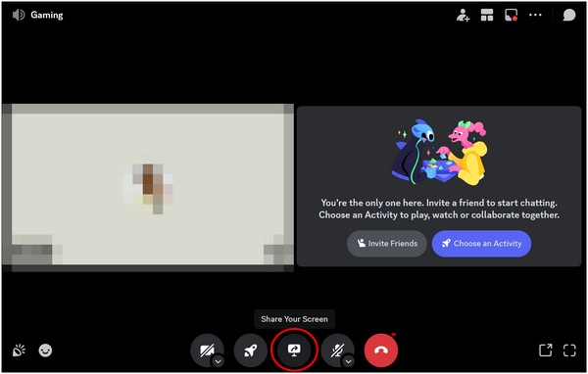Switch to grid layout view
Screen dimensions: 588x374
point(487,15)
